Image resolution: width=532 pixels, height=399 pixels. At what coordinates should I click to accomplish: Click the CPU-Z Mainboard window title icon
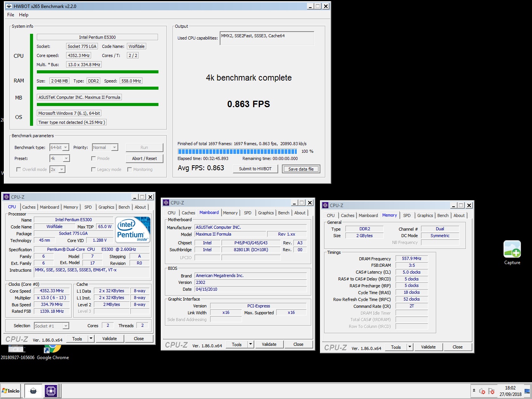pyautogui.click(x=166, y=203)
